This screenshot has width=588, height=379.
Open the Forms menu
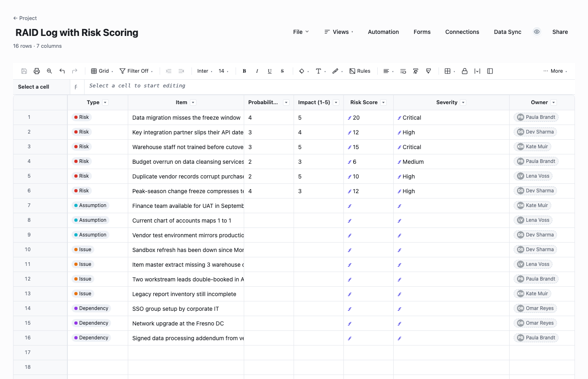422,32
